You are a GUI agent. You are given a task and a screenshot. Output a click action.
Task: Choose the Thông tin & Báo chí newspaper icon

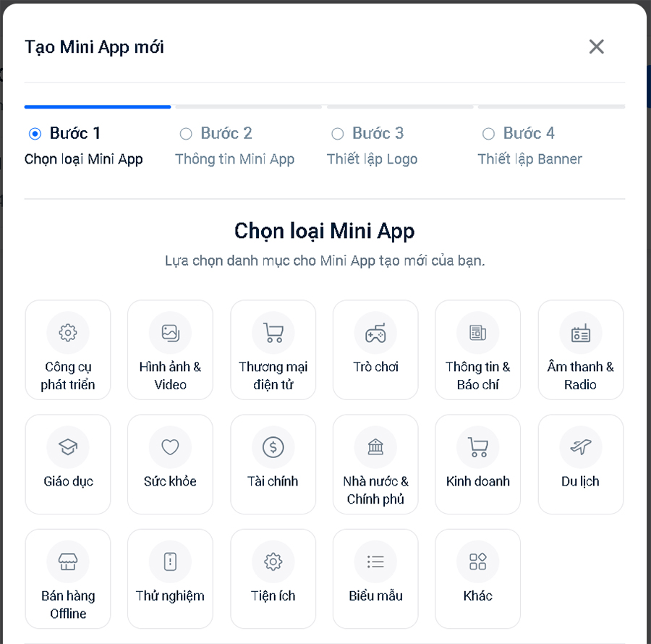(477, 333)
